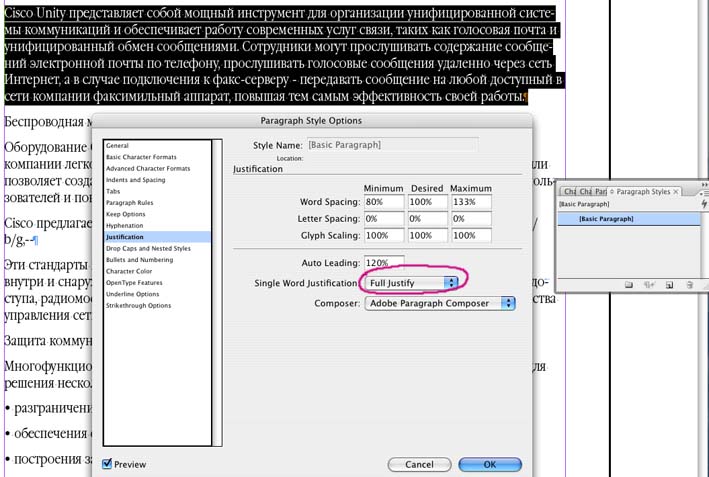The height and width of the screenshot is (477, 709).
Task: Toggle the Preview checkbox
Action: (107, 463)
